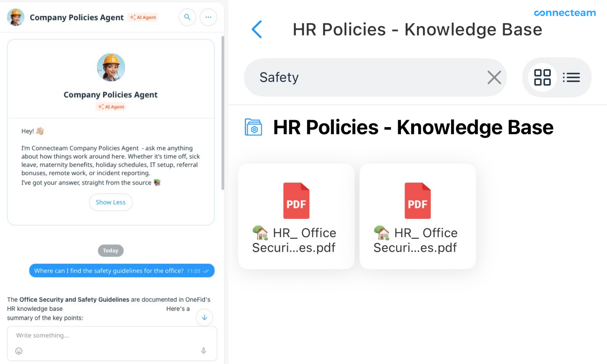
Task: Open the second HR_ Office Security PDF card
Action: point(418,216)
